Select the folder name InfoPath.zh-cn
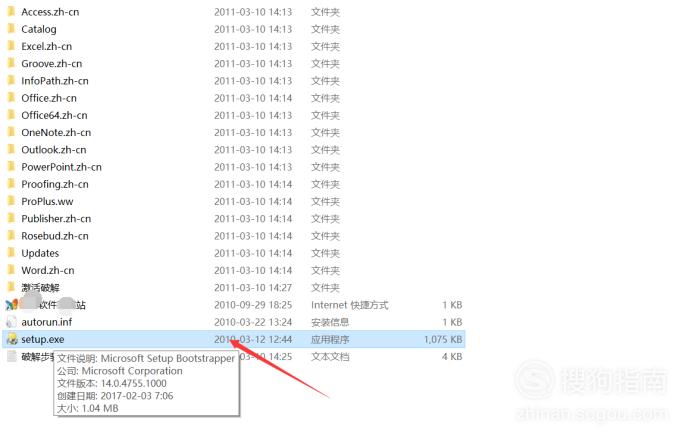Screen dimensions: 692x448 (x=55, y=81)
